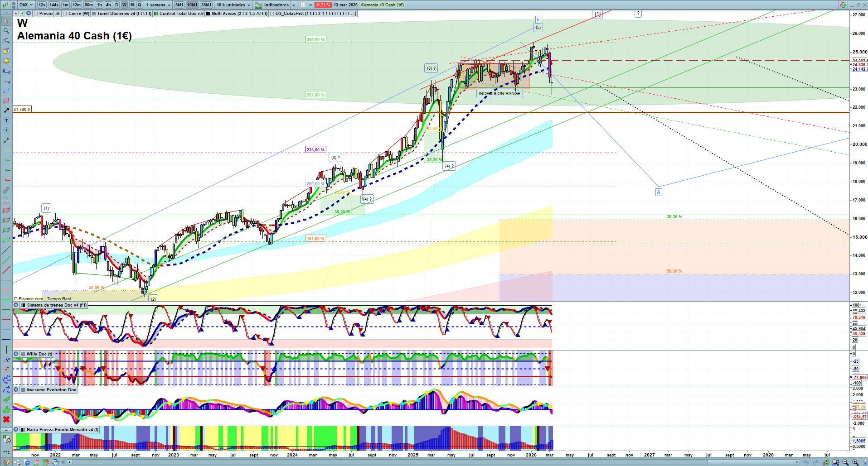
Task: Select the green diagonal trendline tool
Action: click(6, 260)
